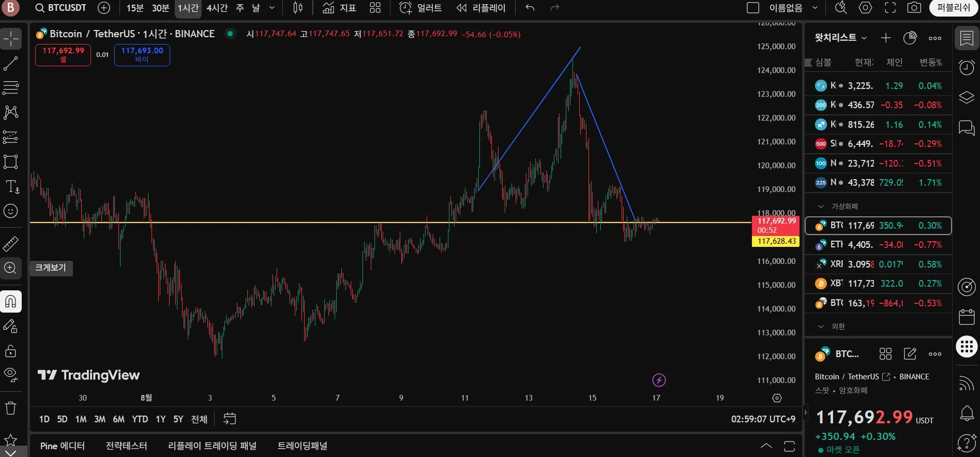Image resolution: width=980 pixels, height=457 pixels.
Task: Select the ETH row in watchlist
Action: click(x=878, y=245)
